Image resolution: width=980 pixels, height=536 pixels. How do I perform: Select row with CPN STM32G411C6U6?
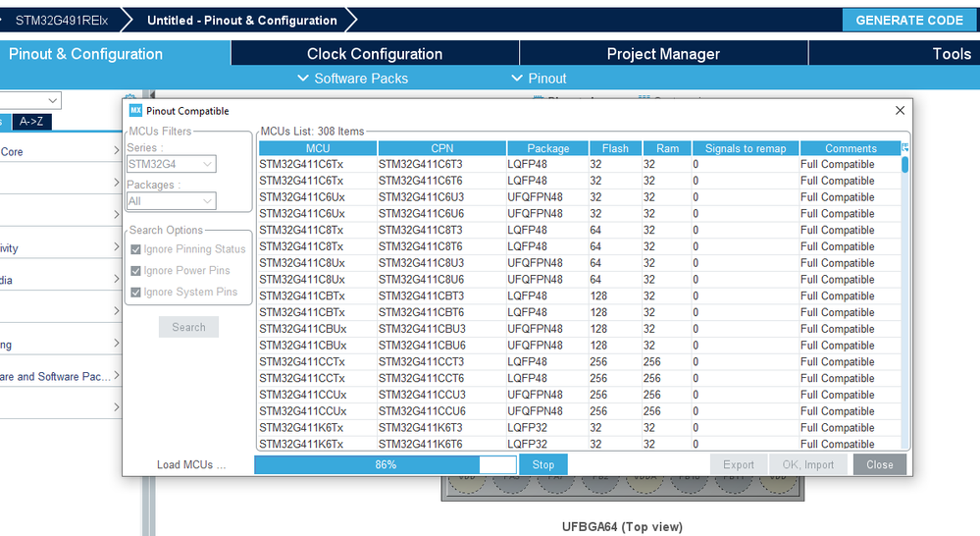580,214
